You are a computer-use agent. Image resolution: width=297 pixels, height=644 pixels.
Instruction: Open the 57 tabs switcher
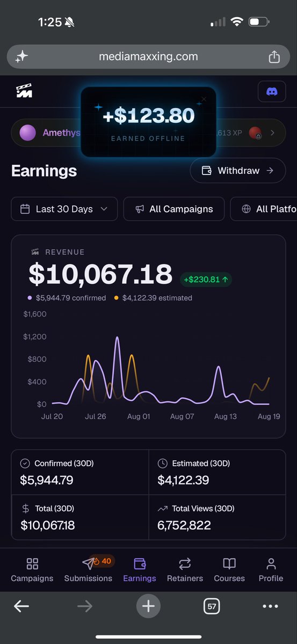click(x=212, y=606)
